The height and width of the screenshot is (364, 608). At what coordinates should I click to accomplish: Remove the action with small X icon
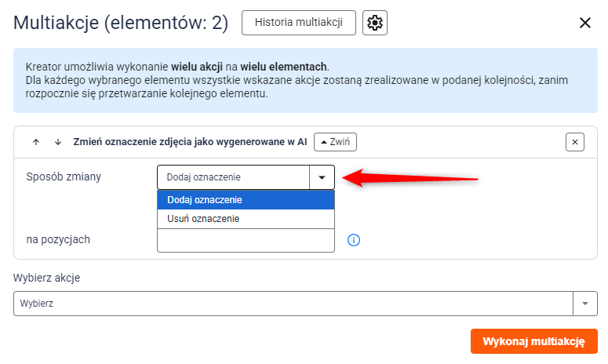[x=574, y=142]
